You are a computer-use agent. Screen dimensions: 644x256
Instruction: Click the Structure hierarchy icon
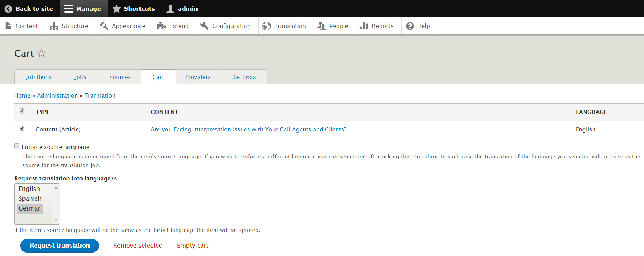pyautogui.click(x=54, y=26)
